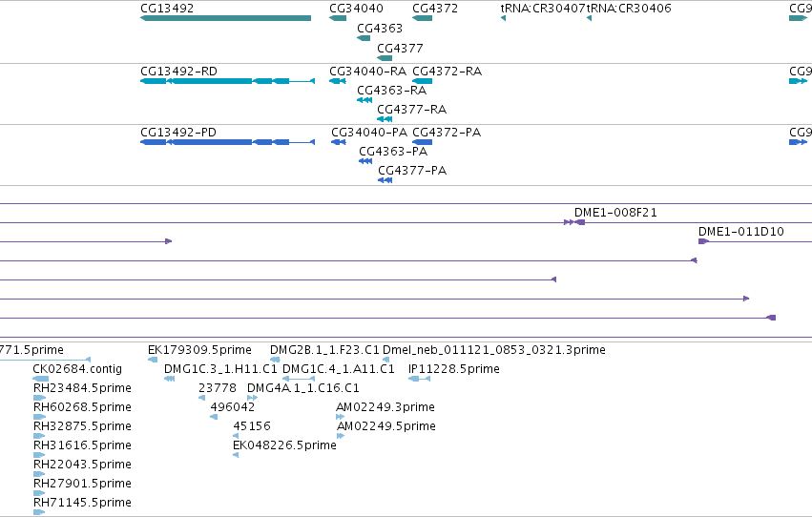This screenshot has width=812, height=517.
Task: Click the tRNA:CR30407 feature label
Action: [542, 9]
